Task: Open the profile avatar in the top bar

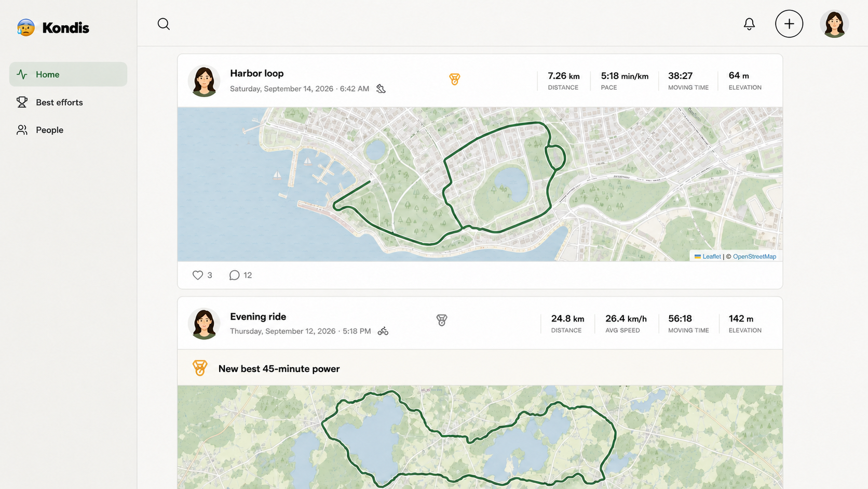Action: [834, 24]
